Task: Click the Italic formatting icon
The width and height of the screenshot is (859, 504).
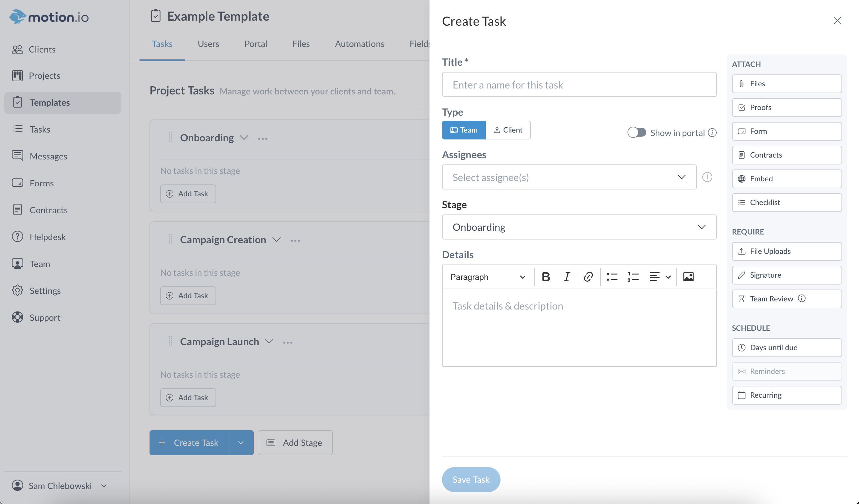Action: coord(567,277)
